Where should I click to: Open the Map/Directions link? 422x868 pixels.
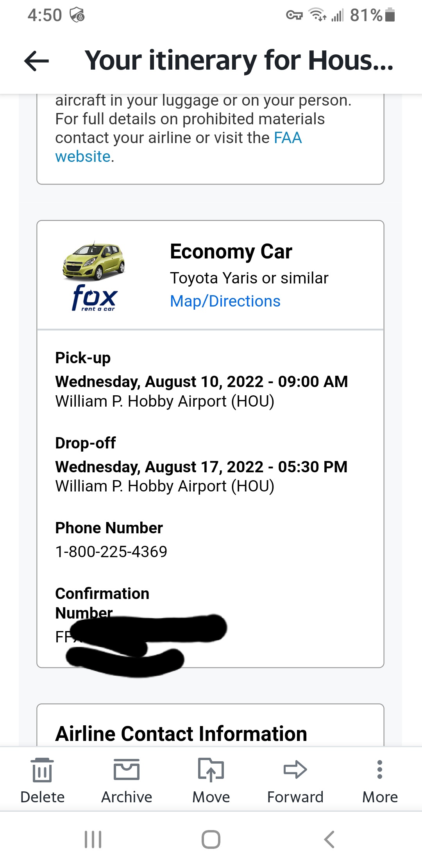pos(225,301)
